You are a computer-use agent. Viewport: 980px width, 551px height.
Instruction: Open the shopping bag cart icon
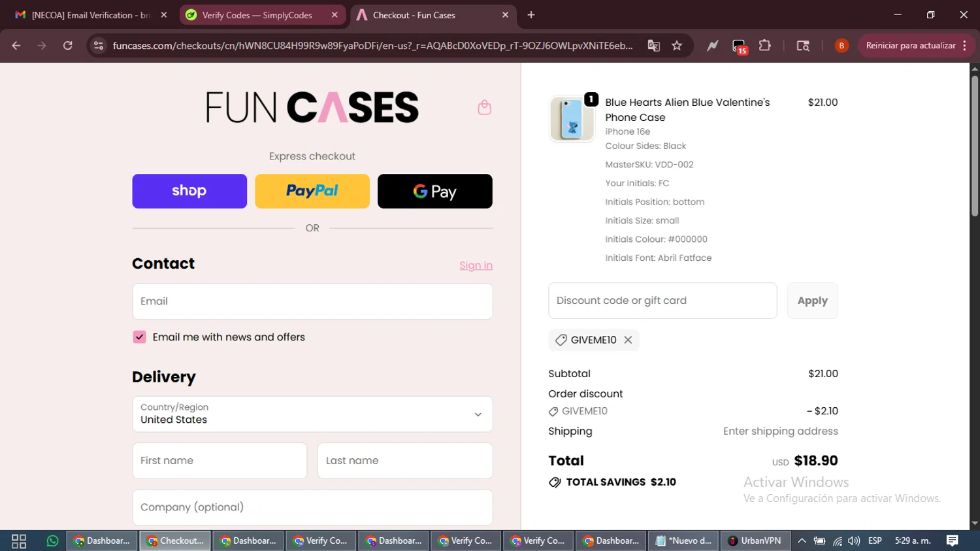click(484, 107)
